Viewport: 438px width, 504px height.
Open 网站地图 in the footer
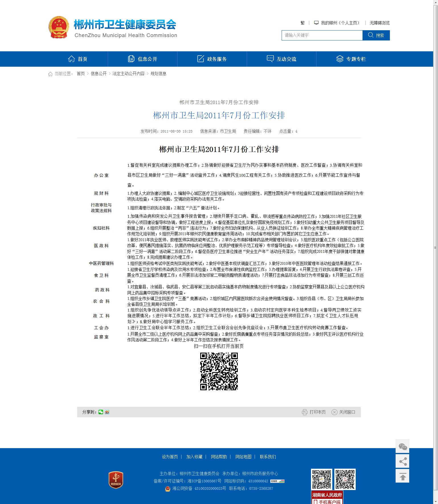[x=243, y=457]
